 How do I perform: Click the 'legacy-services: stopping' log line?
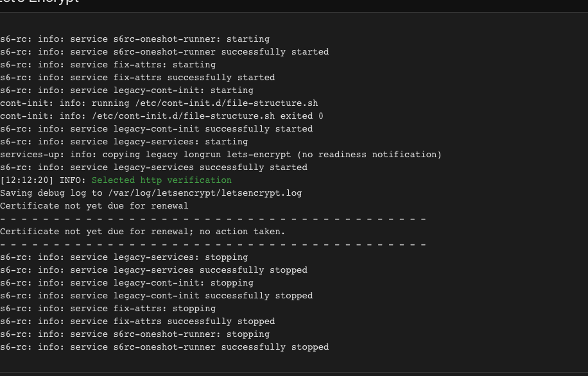click(124, 257)
